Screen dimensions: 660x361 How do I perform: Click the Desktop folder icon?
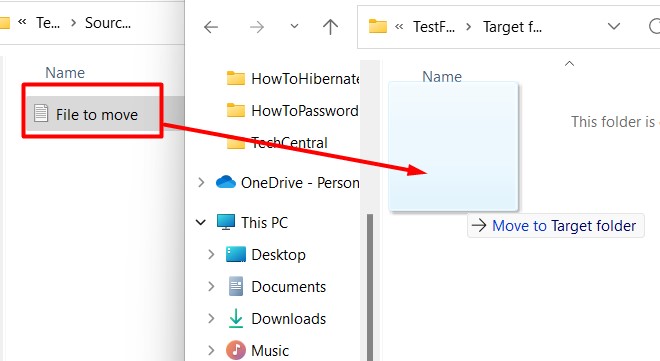pos(236,254)
